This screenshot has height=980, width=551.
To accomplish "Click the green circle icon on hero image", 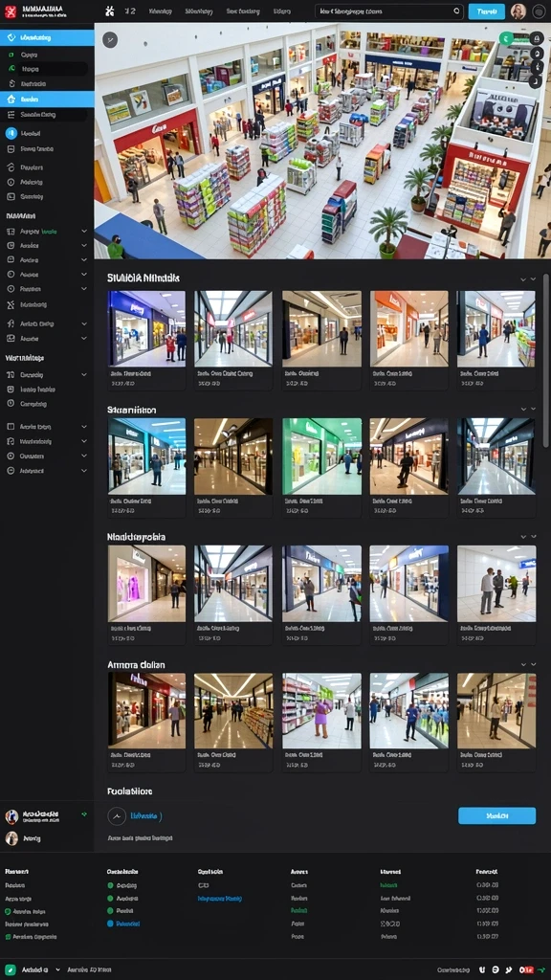I will 506,38.
